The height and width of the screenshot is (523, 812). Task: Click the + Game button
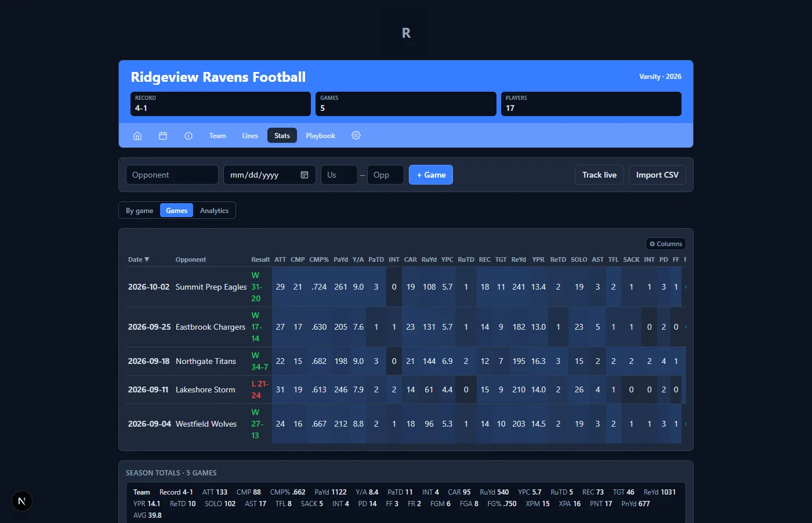coord(431,175)
